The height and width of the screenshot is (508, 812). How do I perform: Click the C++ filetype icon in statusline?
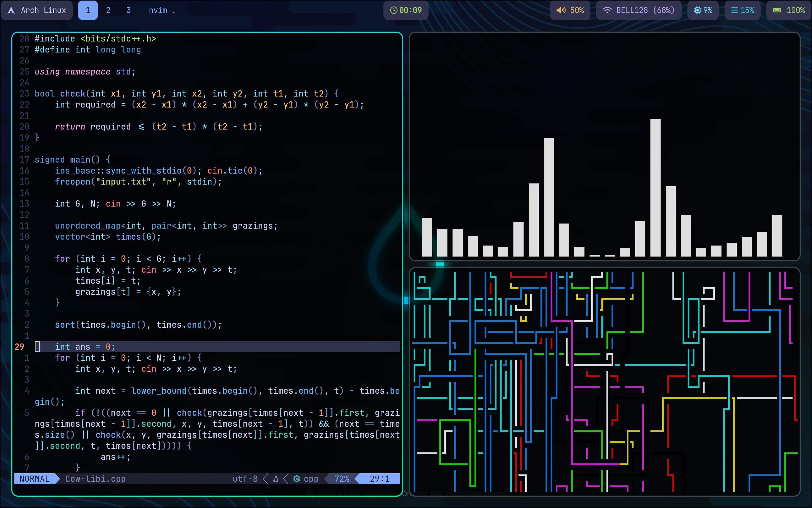tap(297, 479)
